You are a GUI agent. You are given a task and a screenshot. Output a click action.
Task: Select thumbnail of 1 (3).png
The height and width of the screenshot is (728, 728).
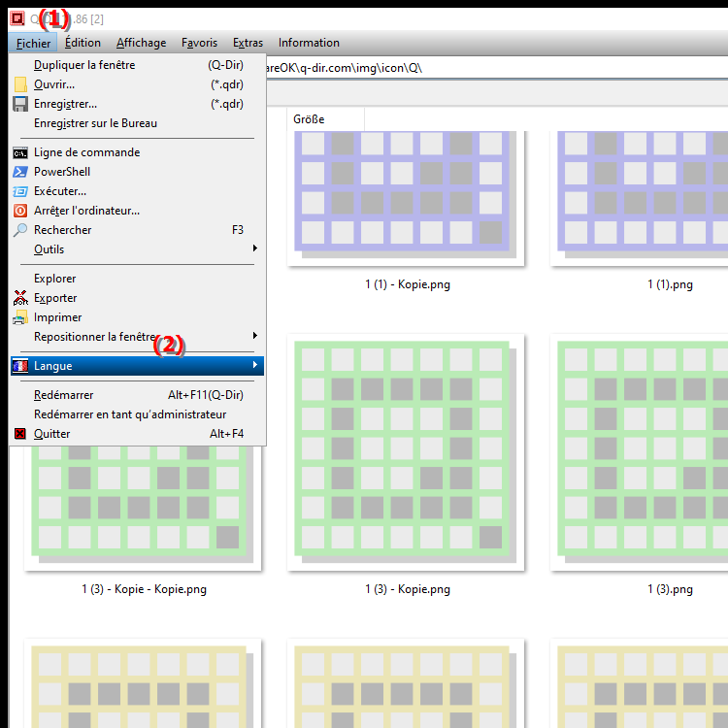point(640,452)
